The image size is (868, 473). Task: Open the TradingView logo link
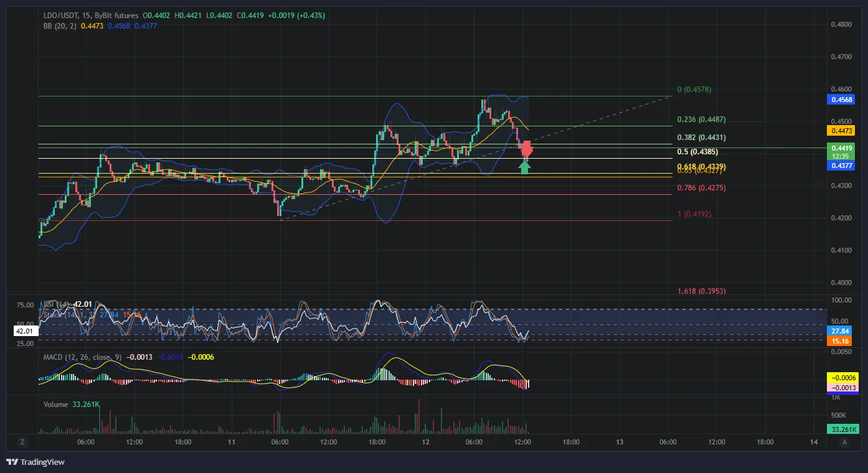pos(35,462)
